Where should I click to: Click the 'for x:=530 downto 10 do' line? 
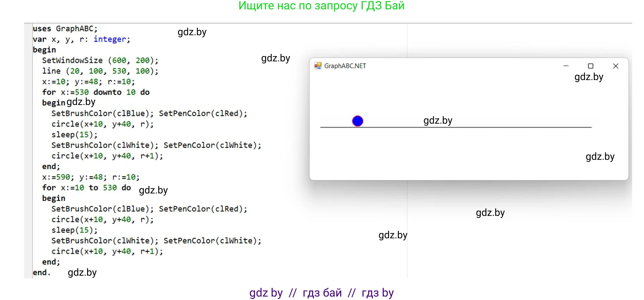[96, 92]
